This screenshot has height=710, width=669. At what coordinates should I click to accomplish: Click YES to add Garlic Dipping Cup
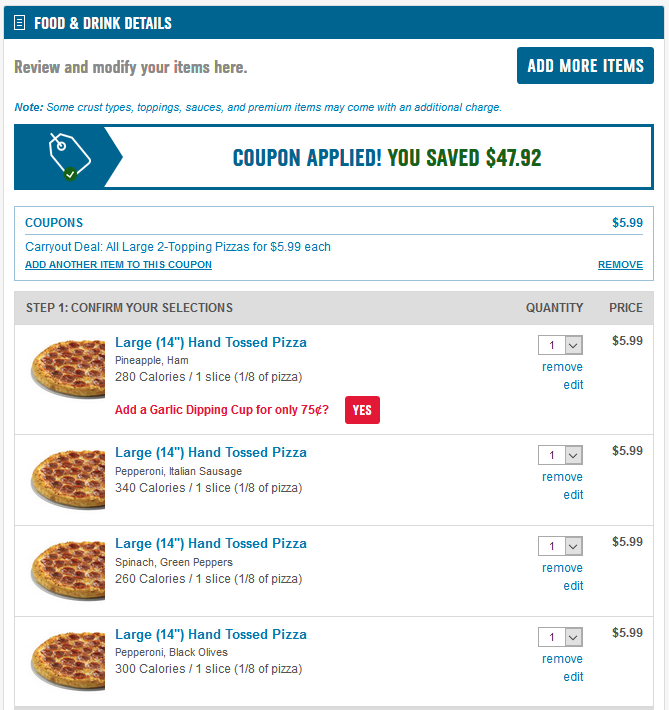coord(362,410)
